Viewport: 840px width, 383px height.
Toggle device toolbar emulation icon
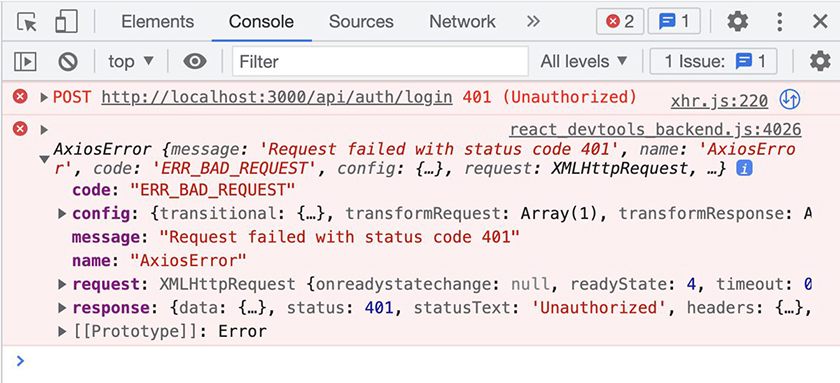(66, 22)
